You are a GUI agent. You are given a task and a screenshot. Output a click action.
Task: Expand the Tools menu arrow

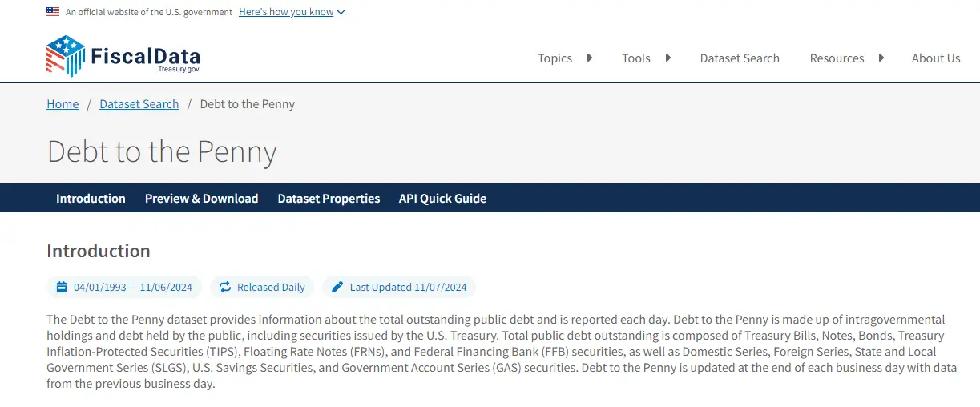tap(668, 58)
